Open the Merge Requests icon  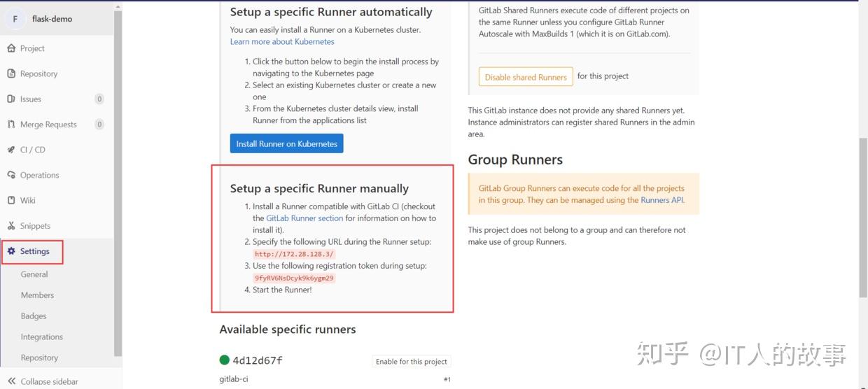click(x=11, y=124)
